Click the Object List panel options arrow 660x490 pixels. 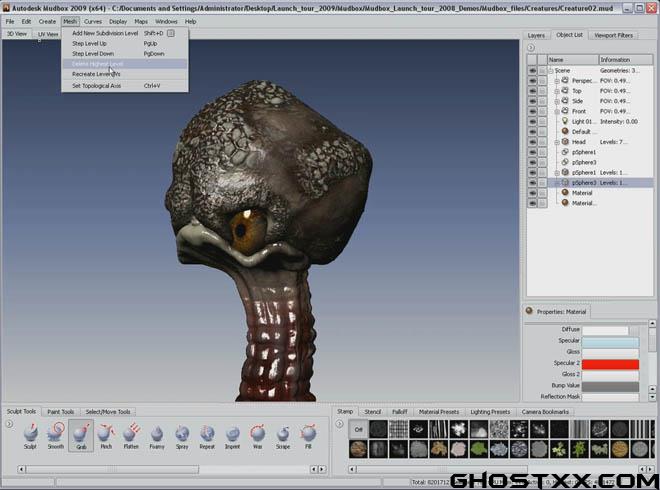coord(531,48)
